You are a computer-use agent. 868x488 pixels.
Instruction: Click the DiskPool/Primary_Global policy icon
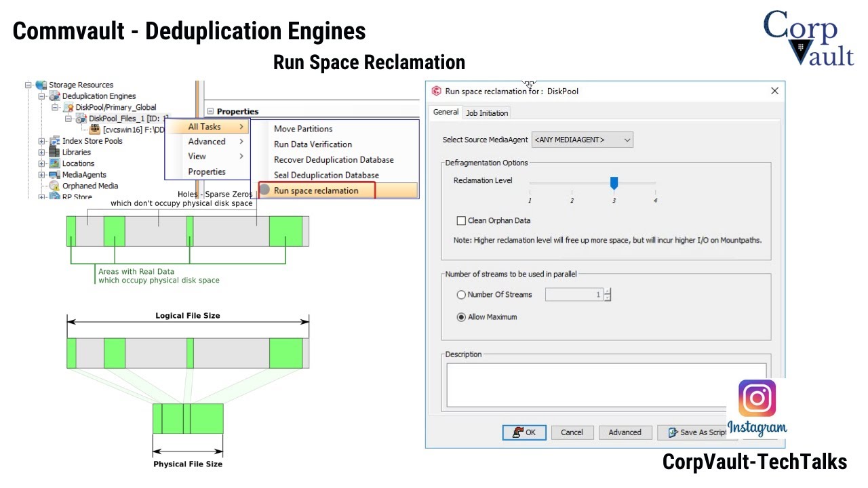68,107
